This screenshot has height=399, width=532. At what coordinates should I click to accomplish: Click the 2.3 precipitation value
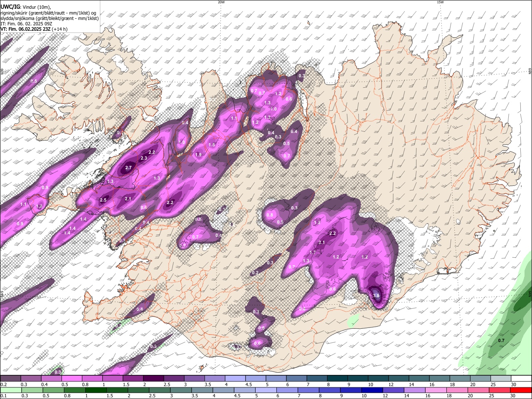tap(144, 158)
